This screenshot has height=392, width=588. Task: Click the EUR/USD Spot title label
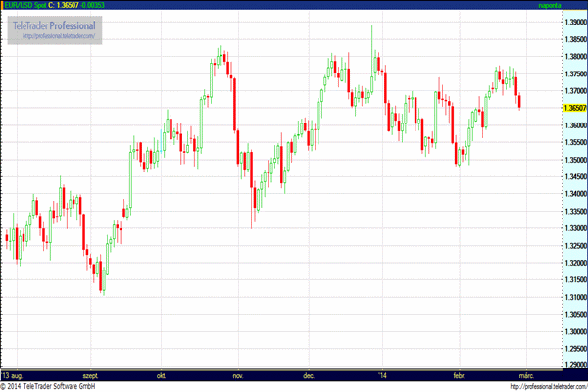[x=24, y=5]
